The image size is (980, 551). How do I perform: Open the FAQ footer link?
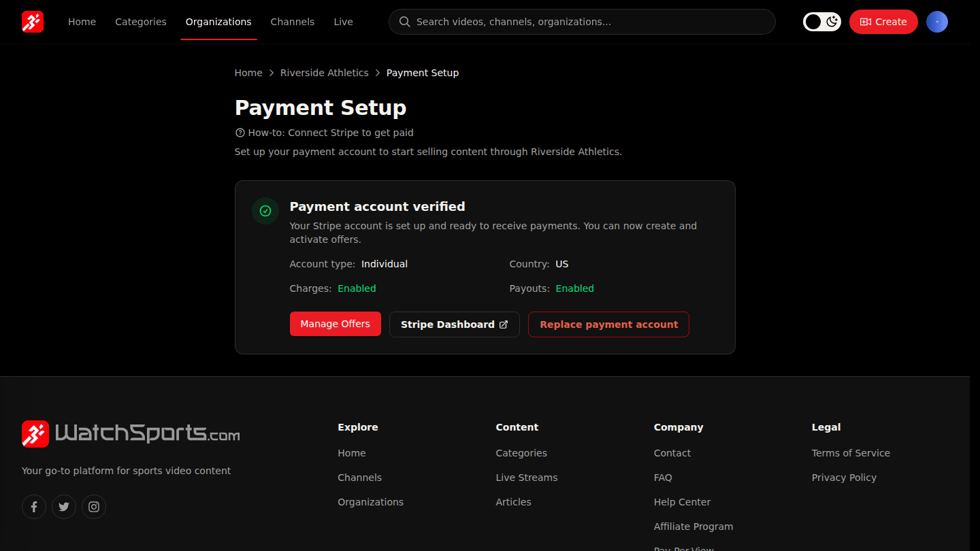click(x=663, y=478)
